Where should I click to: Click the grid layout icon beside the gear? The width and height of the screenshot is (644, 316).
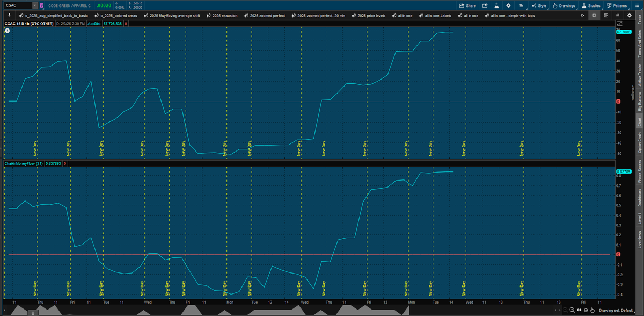point(617,16)
